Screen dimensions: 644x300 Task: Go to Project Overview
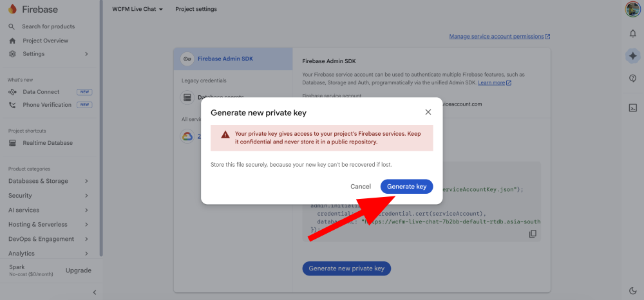pyautogui.click(x=45, y=41)
